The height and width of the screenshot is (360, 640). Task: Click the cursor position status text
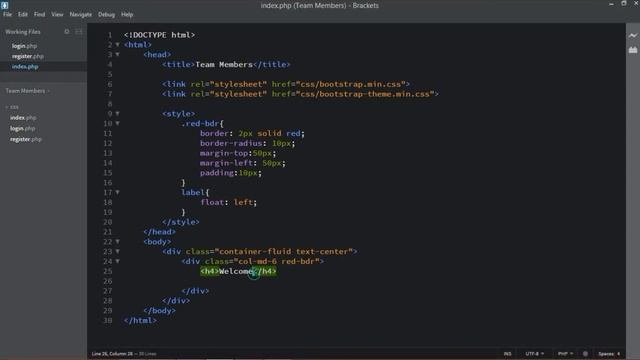112,353
